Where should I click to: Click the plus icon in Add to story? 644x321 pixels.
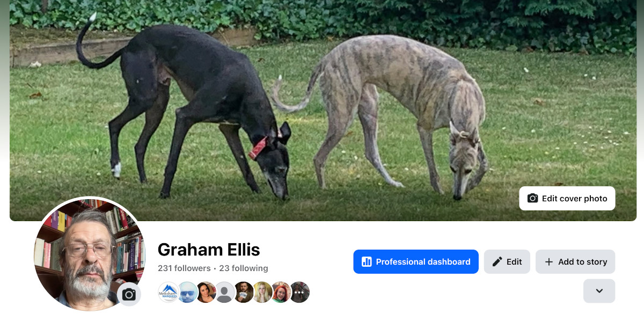549,262
